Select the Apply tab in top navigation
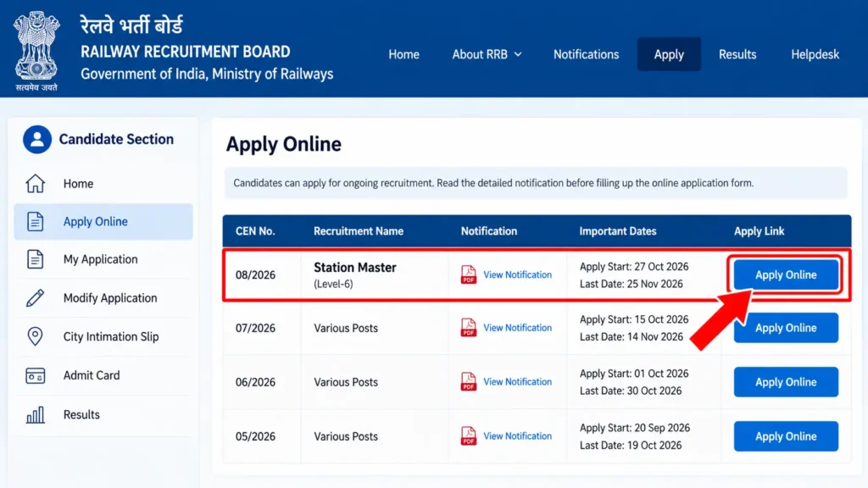The image size is (868, 488). point(669,54)
